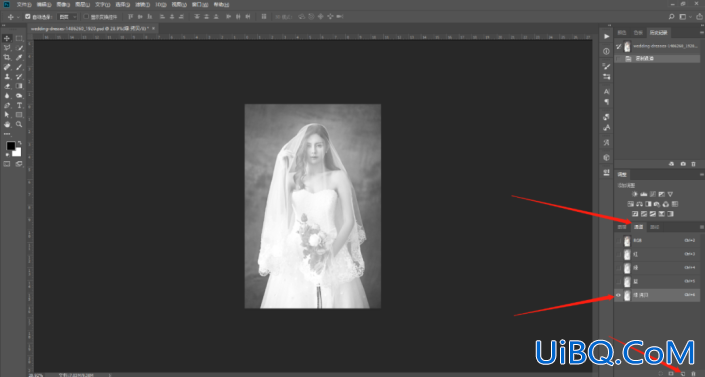This screenshot has height=377, width=705.
Task: Switch to the History tab
Action: [x=658, y=32]
